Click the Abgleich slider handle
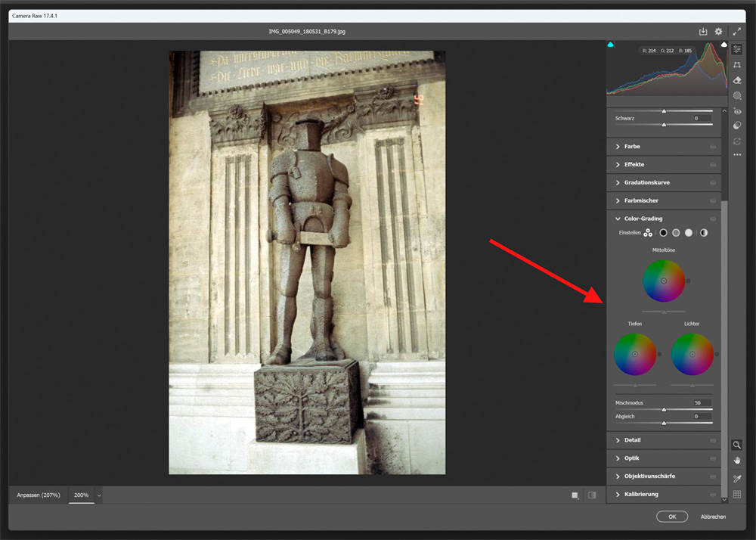This screenshot has height=540, width=756. (664, 423)
